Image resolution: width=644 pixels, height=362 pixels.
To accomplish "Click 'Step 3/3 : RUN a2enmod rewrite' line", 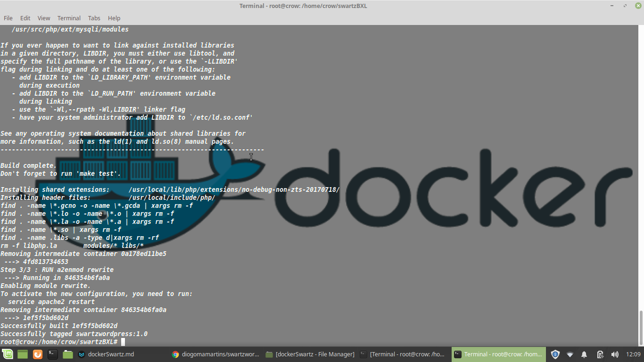I will click(57, 270).
